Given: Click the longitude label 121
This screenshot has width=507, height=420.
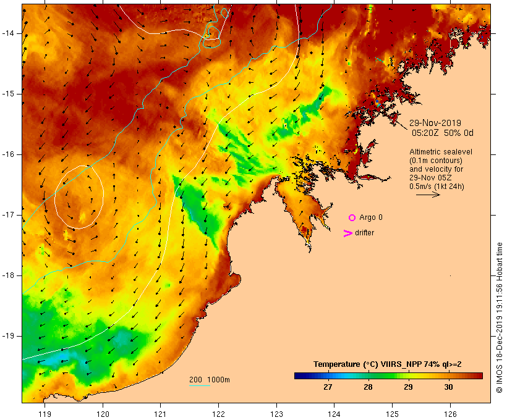Looking at the screenshot, I should 160,414.
